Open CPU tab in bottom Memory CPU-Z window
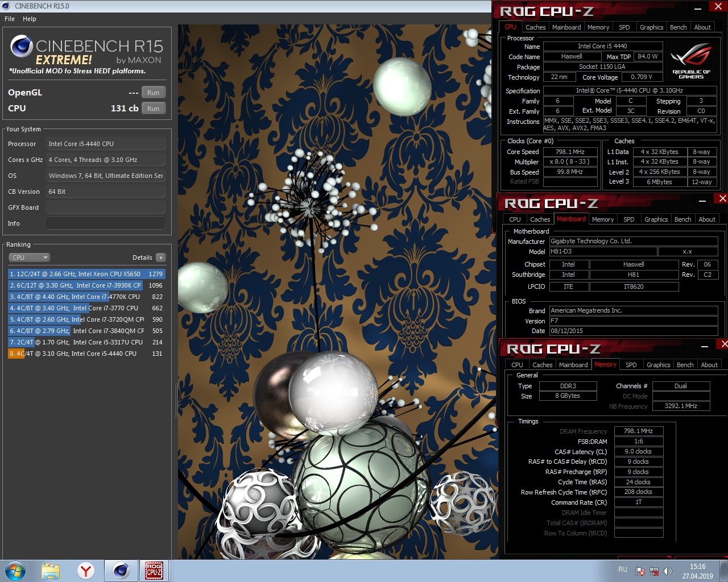728x582 pixels. [x=517, y=365]
